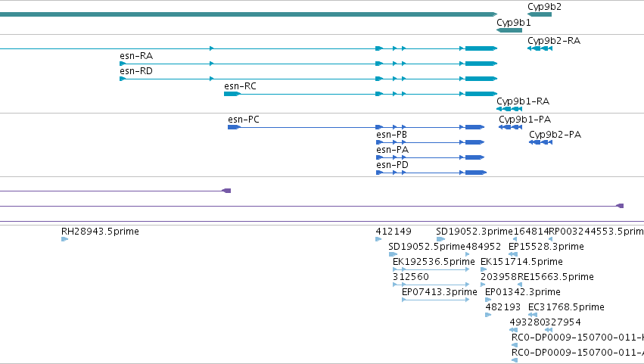This screenshot has height=364, width=644.
Task: Select the EK151714.5prime label
Action: point(521,262)
